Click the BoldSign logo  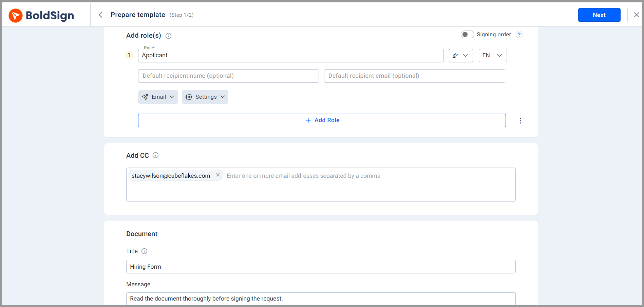41,15
